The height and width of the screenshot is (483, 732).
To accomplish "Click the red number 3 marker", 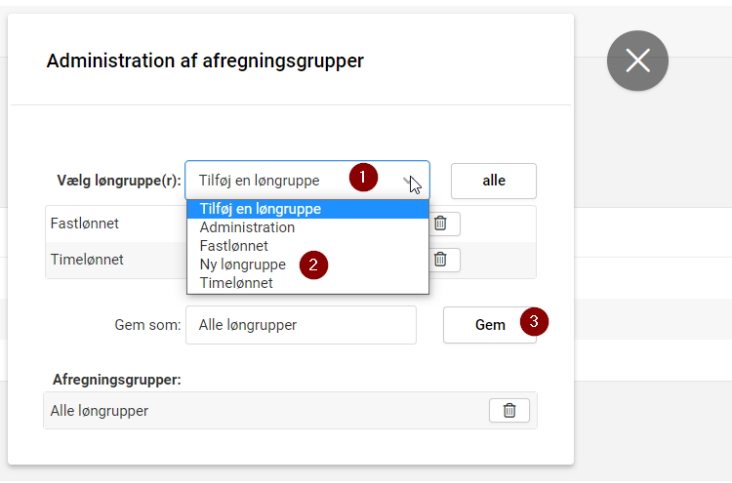I will [534, 321].
